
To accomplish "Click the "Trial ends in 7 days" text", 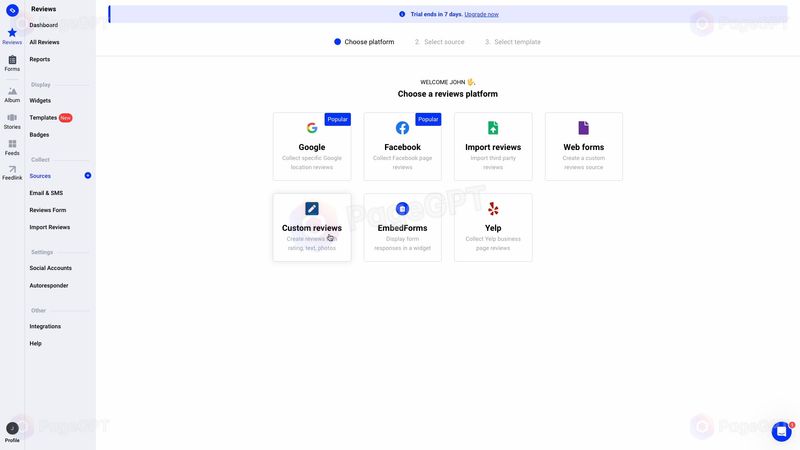I will [x=436, y=14].
